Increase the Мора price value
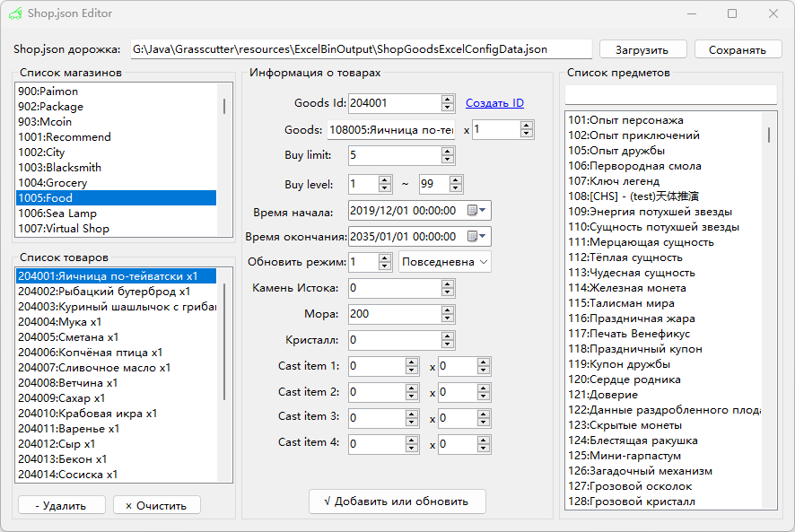The image size is (795, 532). 448,310
